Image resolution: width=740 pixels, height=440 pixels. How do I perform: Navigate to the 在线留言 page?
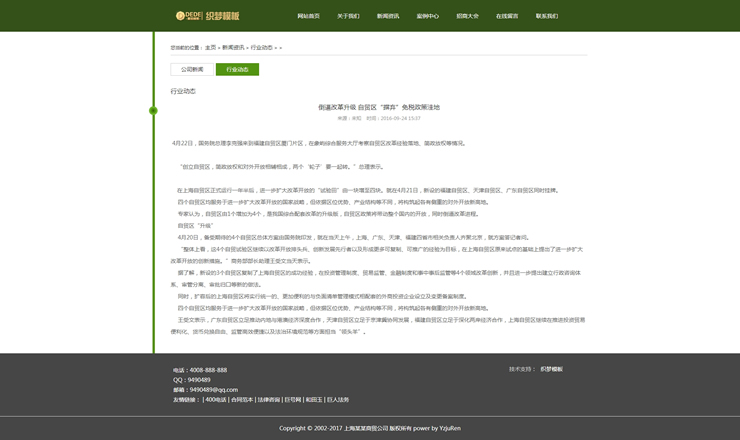pos(507,16)
